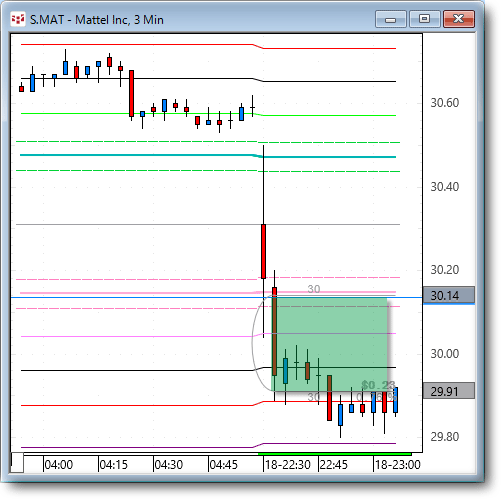This screenshot has height=500, width=502.
Task: Click the 18-22:30 time axis marker
Action: click(288, 465)
